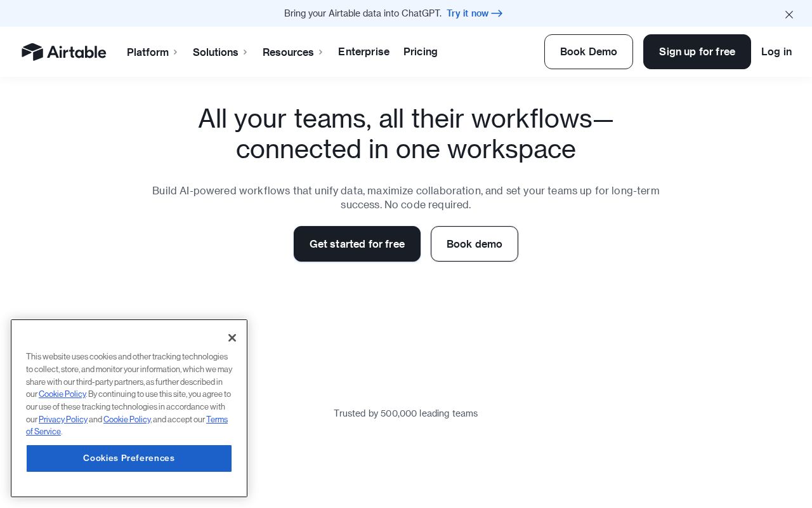Click the arrow next to Try it now
This screenshot has height=508, width=812.
click(497, 13)
